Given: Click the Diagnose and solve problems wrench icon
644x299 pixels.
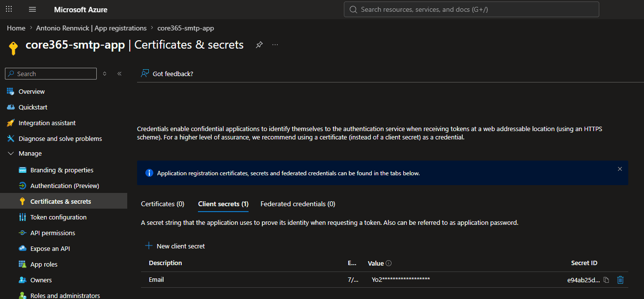Looking at the screenshot, I should point(10,138).
